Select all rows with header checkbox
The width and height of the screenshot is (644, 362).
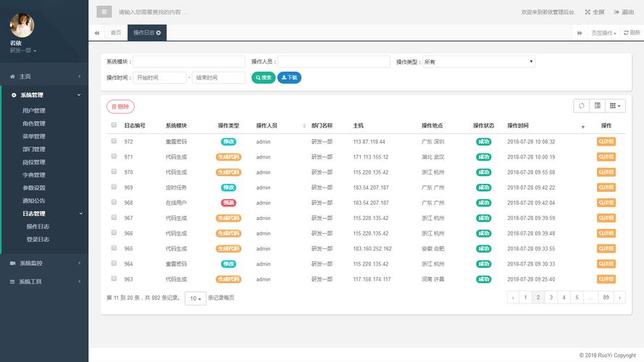114,125
